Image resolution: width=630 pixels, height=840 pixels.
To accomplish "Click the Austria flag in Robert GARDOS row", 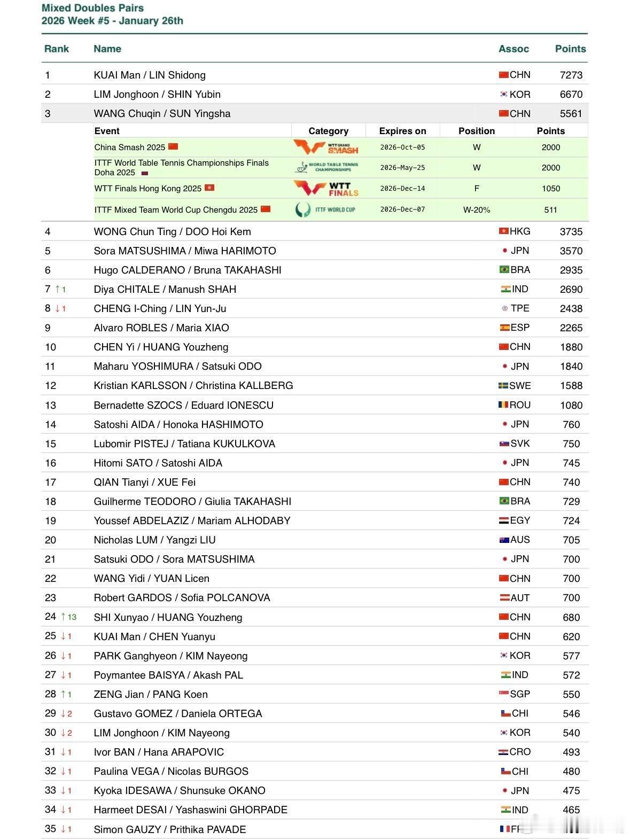I will pyautogui.click(x=504, y=597).
